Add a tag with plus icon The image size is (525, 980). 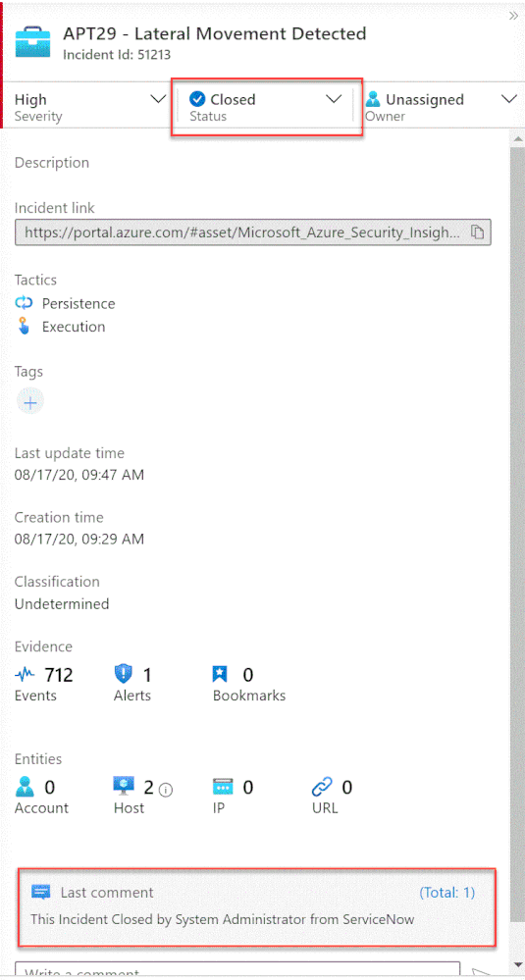coord(30,402)
